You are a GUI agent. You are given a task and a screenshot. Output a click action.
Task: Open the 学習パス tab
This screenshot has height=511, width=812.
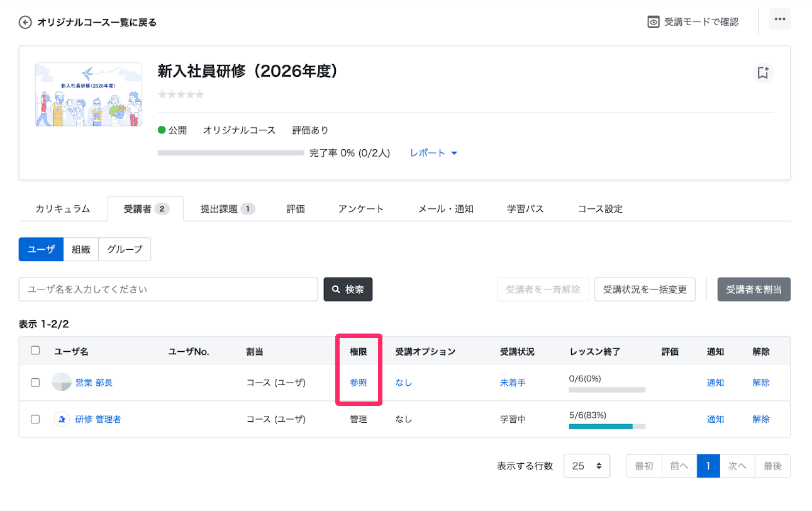pyautogui.click(x=525, y=209)
